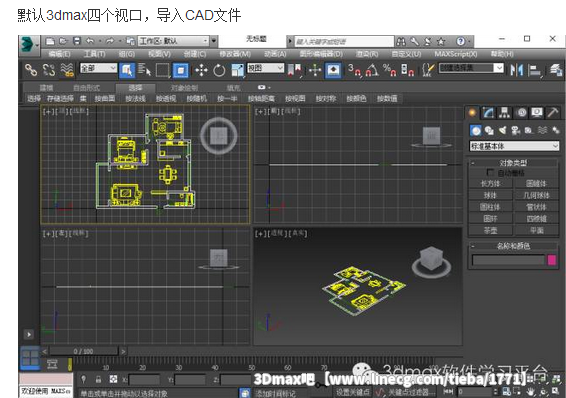Click the '圆柱体' cylinder primitive button

click(491, 207)
